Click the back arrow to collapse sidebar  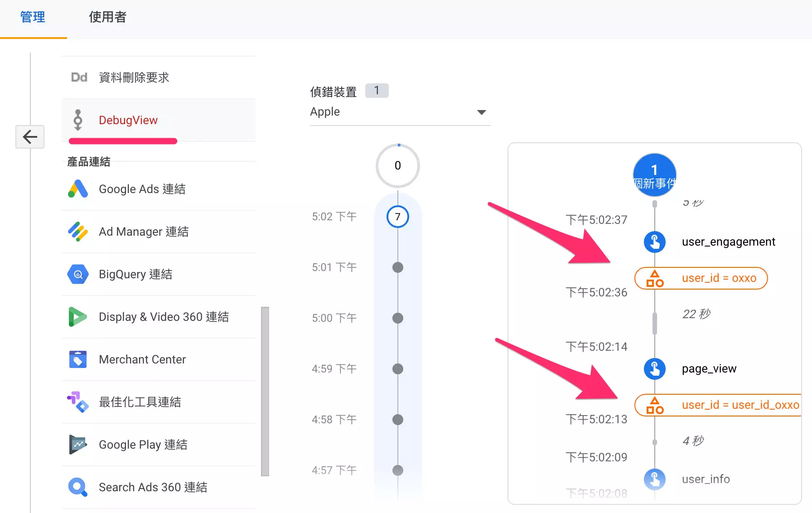pyautogui.click(x=29, y=136)
